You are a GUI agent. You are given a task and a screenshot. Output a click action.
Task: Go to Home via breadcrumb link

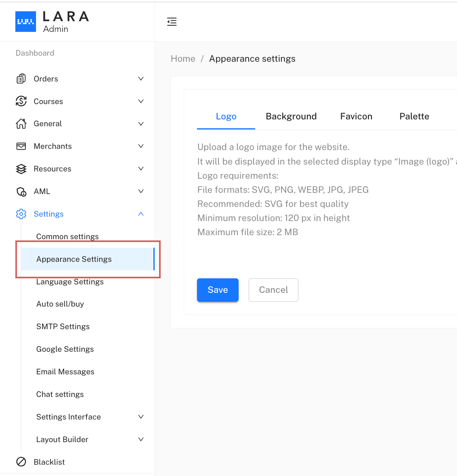click(x=183, y=59)
